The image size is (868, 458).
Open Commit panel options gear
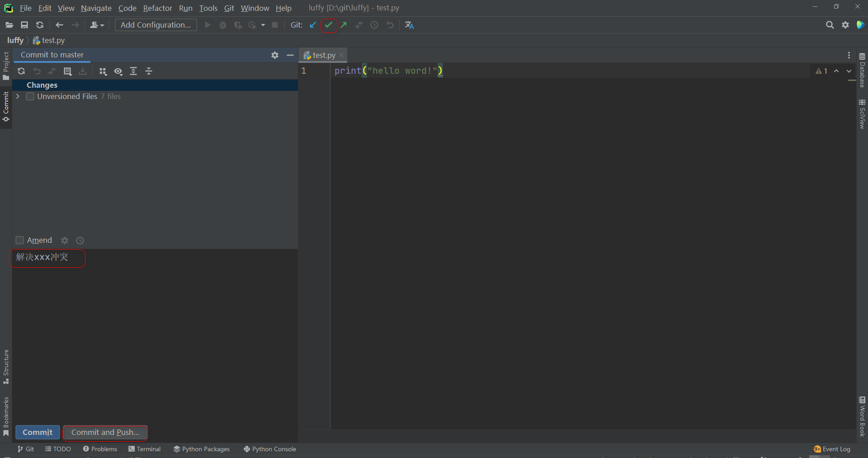275,55
